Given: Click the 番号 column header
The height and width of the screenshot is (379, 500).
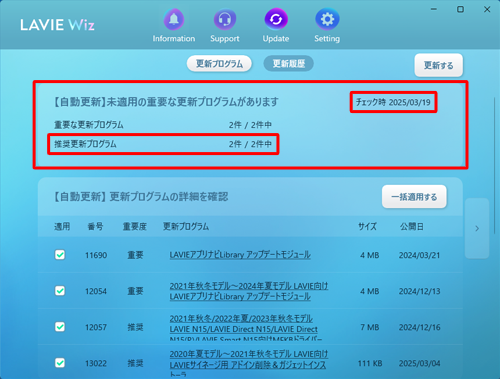Looking at the screenshot, I should tap(95, 227).
